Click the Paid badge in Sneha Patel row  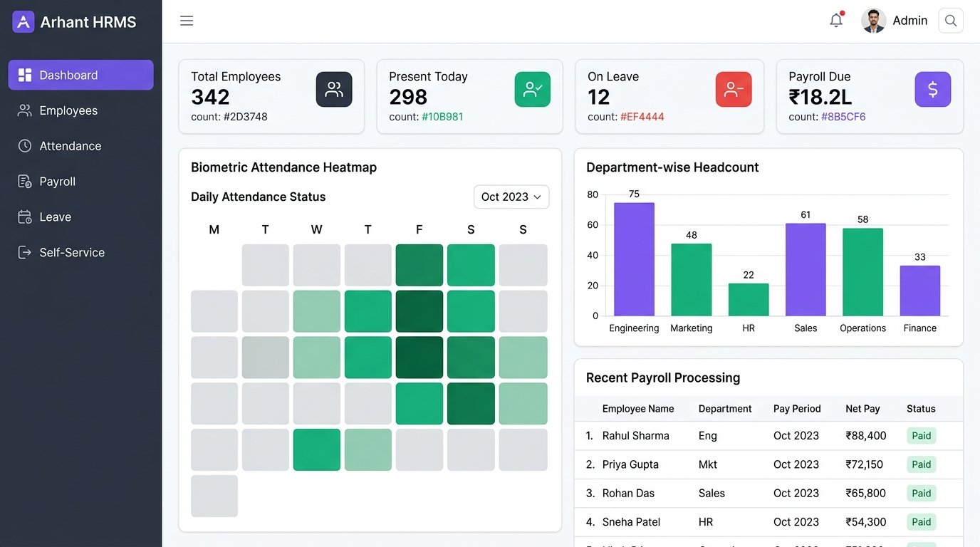[922, 522]
